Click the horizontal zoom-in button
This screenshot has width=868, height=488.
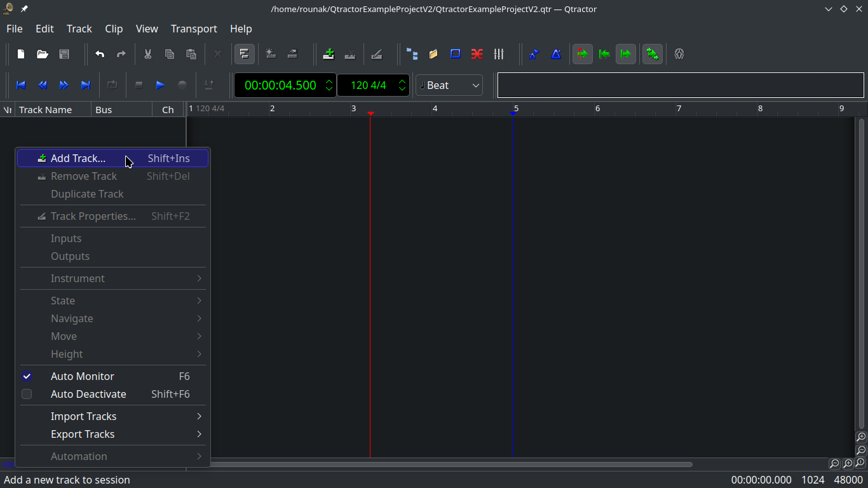tap(848, 464)
